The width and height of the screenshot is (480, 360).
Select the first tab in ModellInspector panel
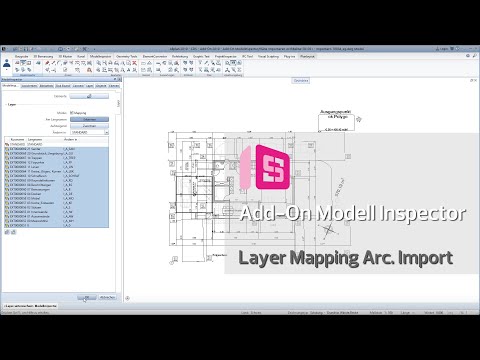[11, 86]
